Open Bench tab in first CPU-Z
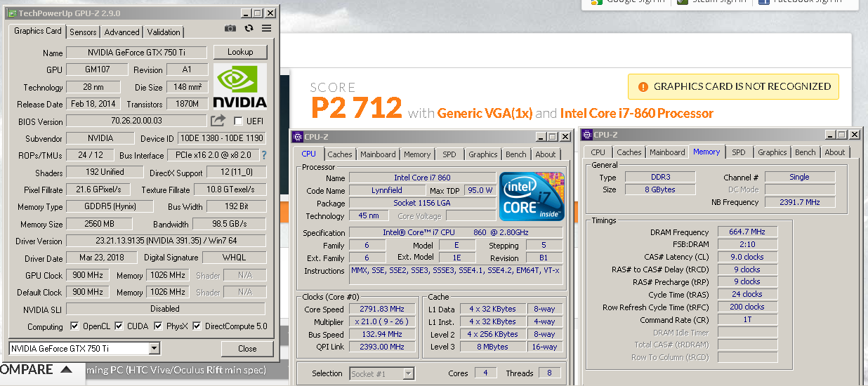The width and height of the screenshot is (868, 386). pyautogui.click(x=516, y=154)
